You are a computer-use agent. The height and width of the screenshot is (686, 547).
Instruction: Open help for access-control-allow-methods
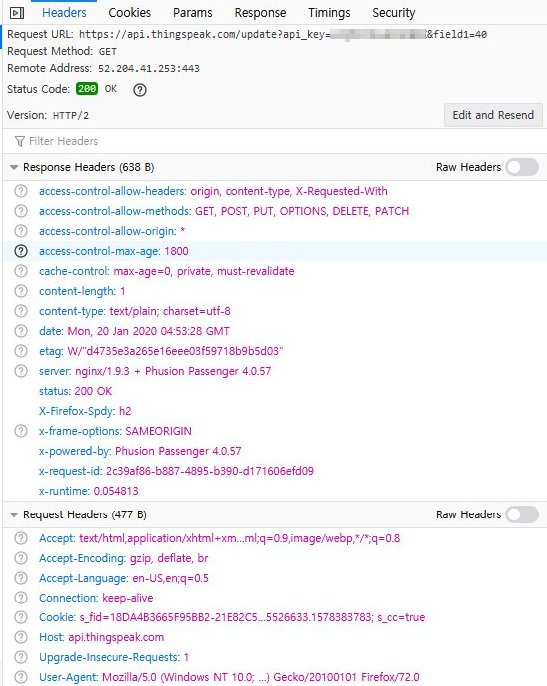click(x=21, y=211)
